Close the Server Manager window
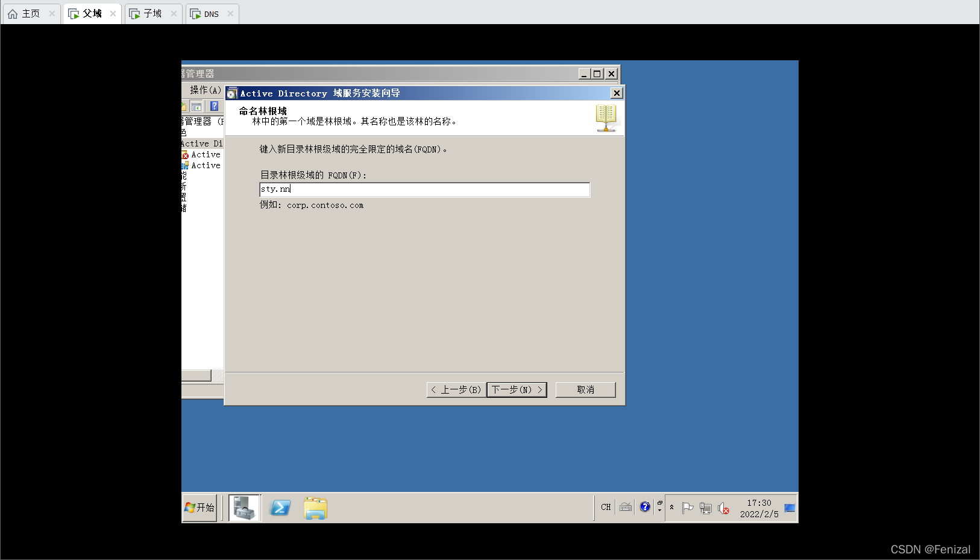980x560 pixels. click(x=611, y=74)
